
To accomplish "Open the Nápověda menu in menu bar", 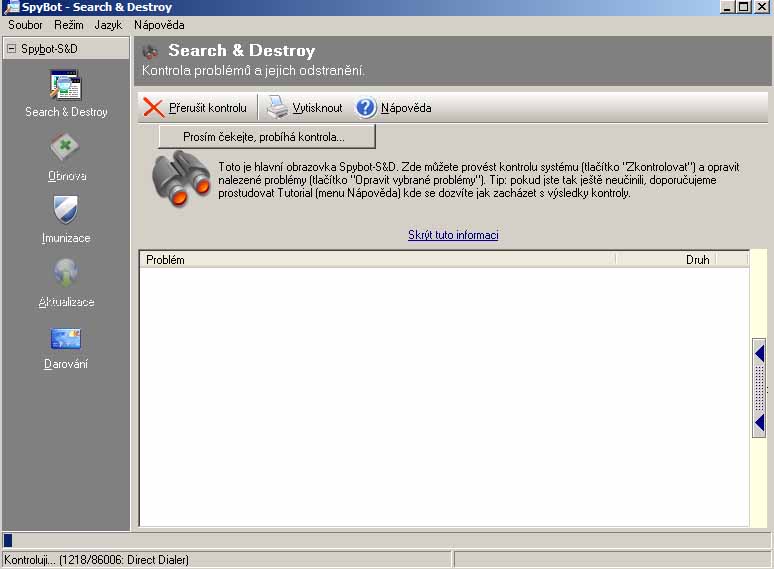I will [159, 25].
